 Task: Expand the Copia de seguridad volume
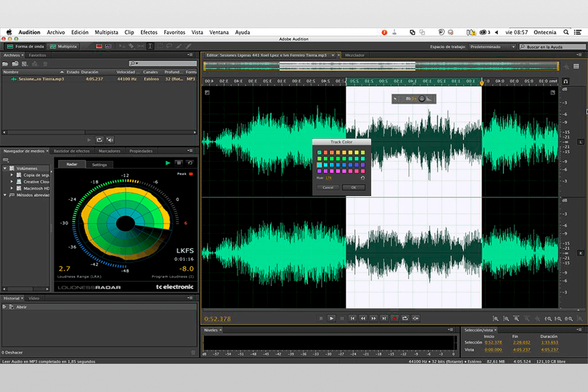coord(12,175)
